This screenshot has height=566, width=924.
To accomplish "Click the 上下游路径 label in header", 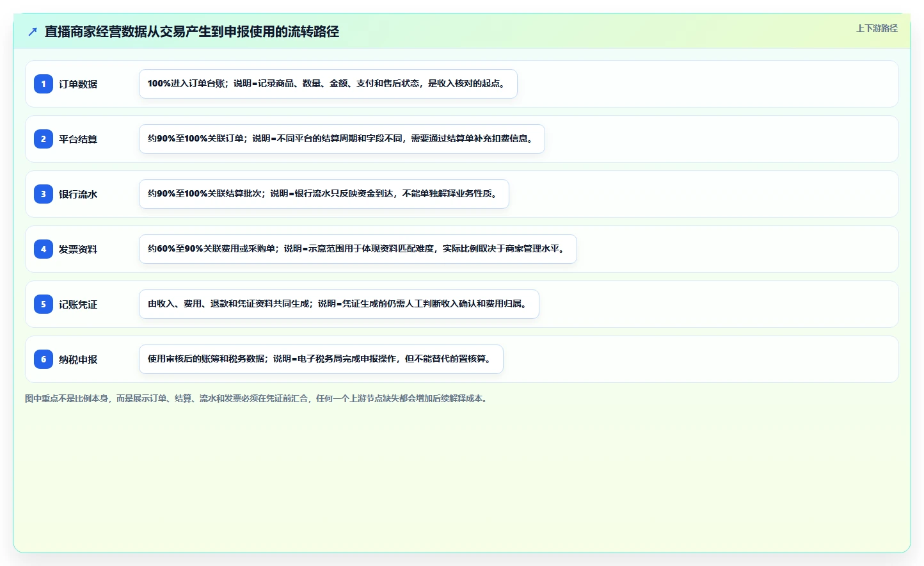I will coord(877,28).
